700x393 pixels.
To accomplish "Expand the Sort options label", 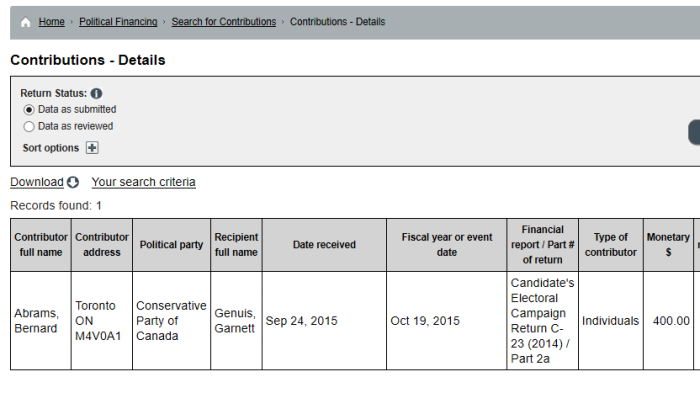I will [51, 148].
